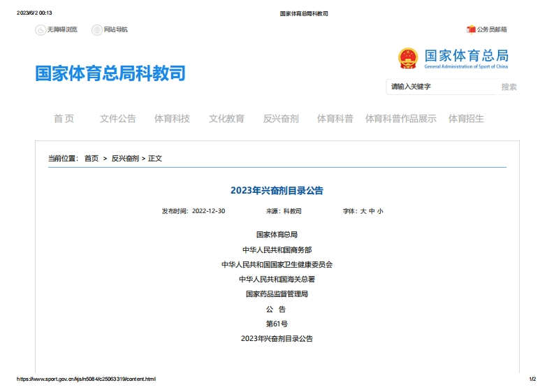The width and height of the screenshot is (554, 392).
Task: Set font size to 大
Action: point(363,211)
